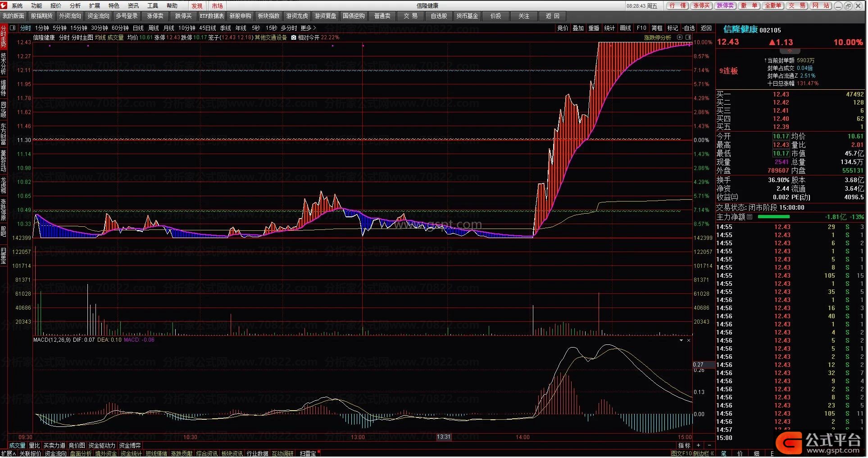Click 自选股 toolbar button
The image size is (868, 458).
coord(439,16)
